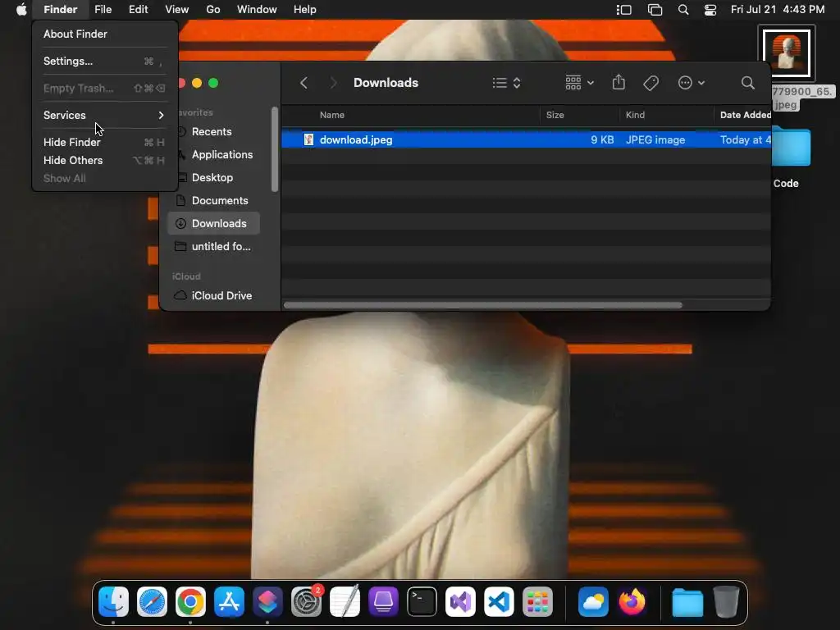Open the Apple menu

(21, 10)
